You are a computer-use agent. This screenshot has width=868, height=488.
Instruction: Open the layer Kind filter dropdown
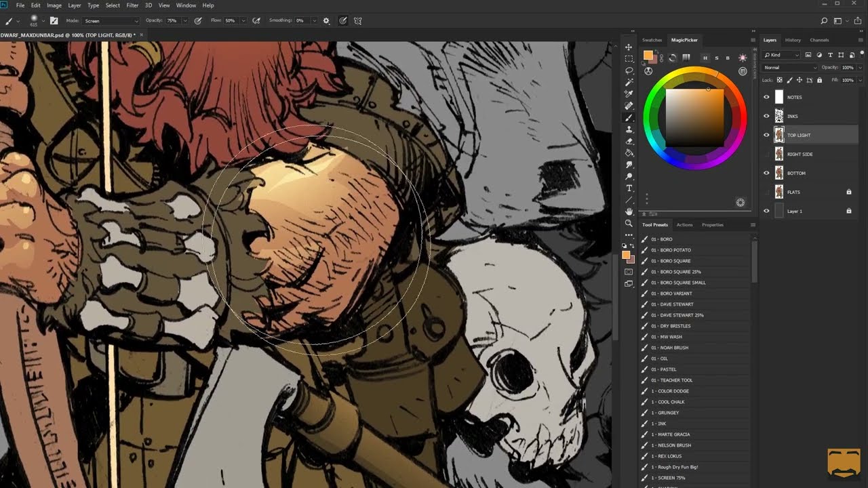coord(781,55)
